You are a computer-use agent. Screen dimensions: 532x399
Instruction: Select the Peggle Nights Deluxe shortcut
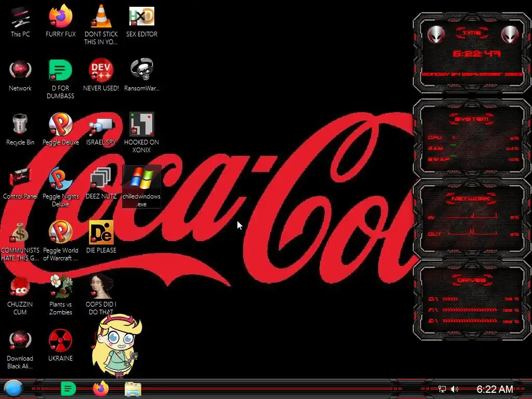tap(60, 187)
